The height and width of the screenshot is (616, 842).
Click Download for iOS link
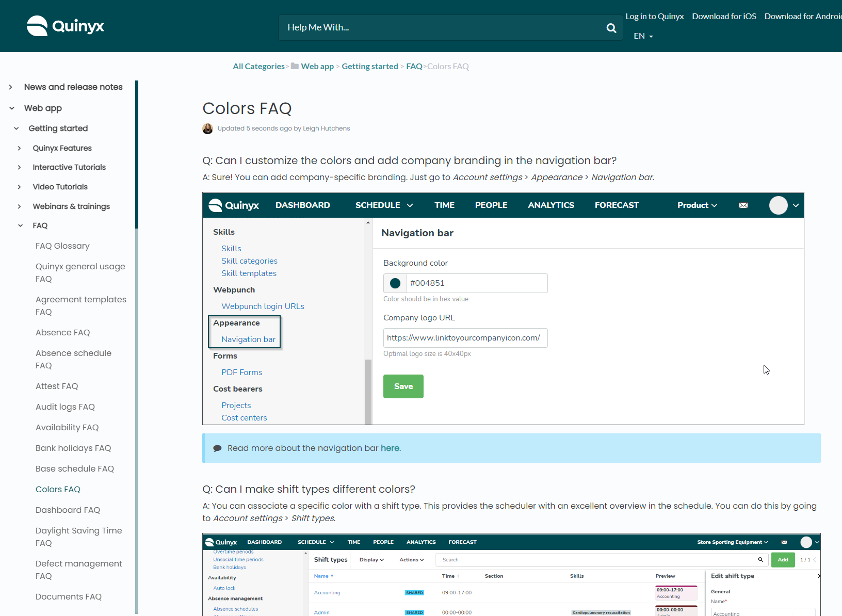tap(724, 17)
